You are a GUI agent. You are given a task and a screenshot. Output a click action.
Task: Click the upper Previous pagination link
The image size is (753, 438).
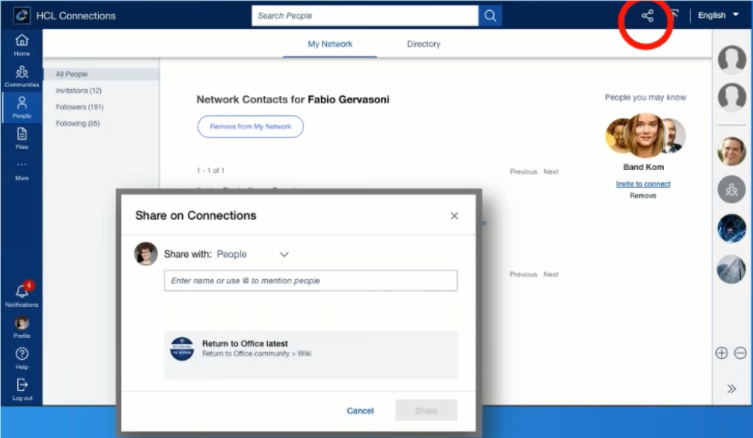[x=523, y=171]
